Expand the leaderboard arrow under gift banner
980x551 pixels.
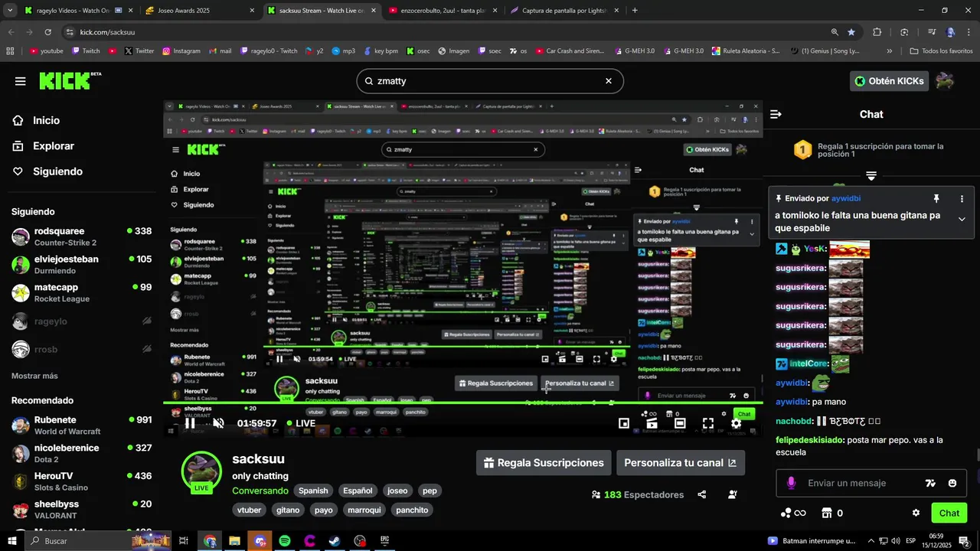(871, 176)
